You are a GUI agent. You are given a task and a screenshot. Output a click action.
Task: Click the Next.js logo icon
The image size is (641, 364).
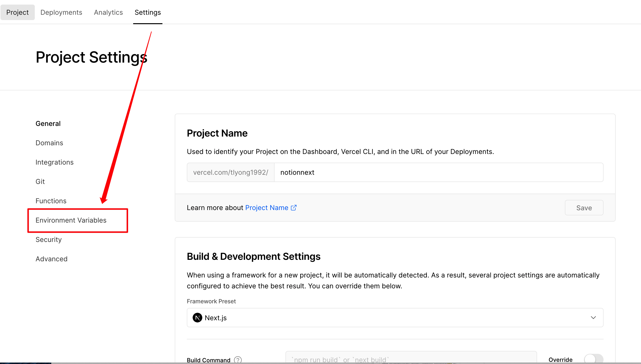(x=197, y=318)
